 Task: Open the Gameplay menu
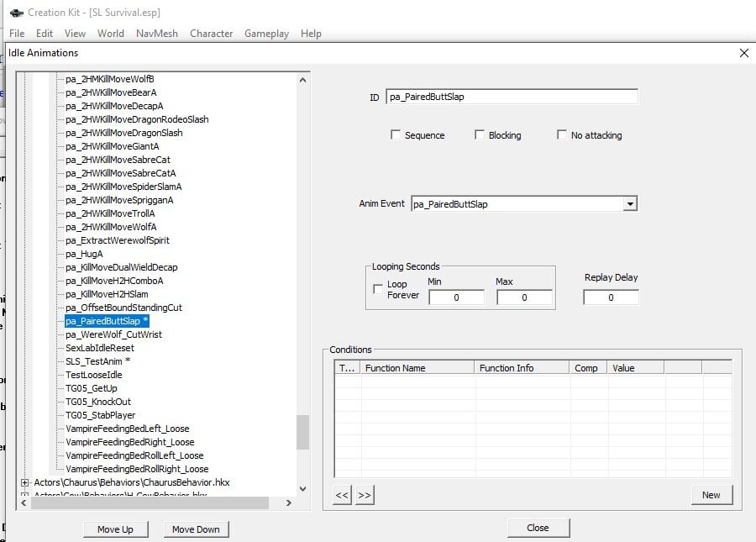point(266,34)
